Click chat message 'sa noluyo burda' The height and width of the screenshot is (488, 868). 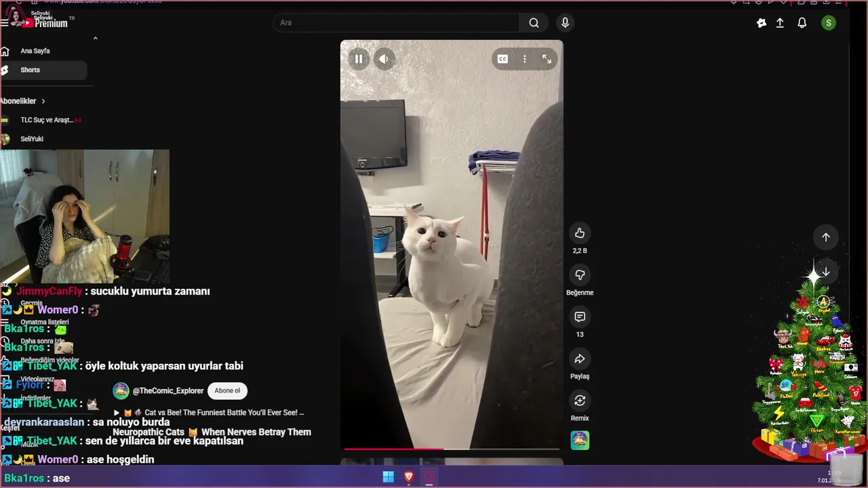[131, 422]
